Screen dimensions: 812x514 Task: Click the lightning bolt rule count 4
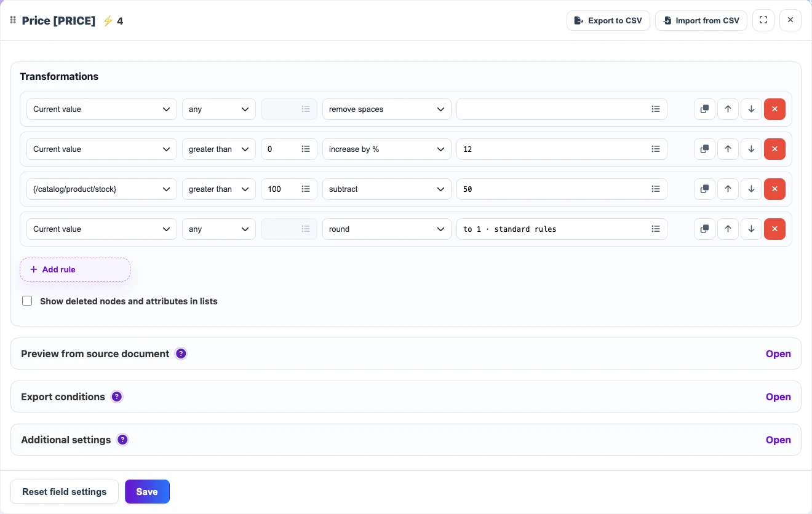(x=113, y=20)
